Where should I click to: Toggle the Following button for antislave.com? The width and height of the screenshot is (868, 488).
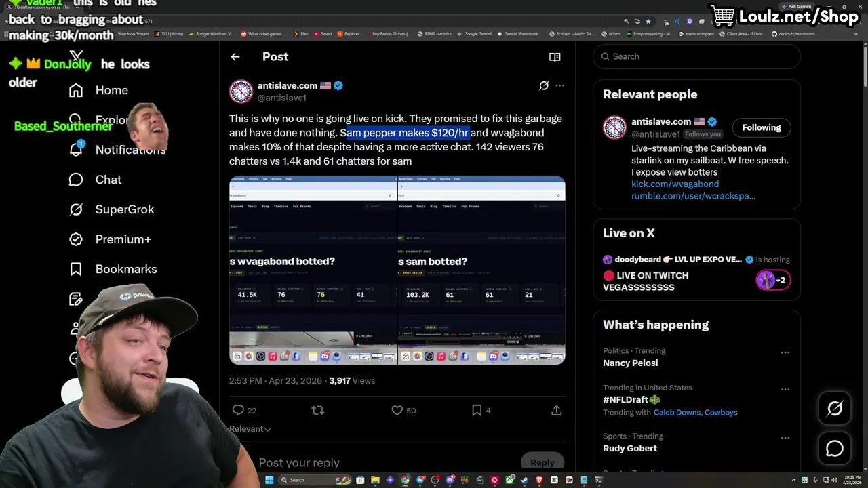point(762,127)
